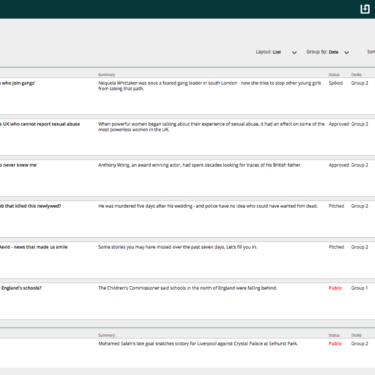375x375 pixels.
Task: Click Pitched status of smile news story
Action: 336,247
